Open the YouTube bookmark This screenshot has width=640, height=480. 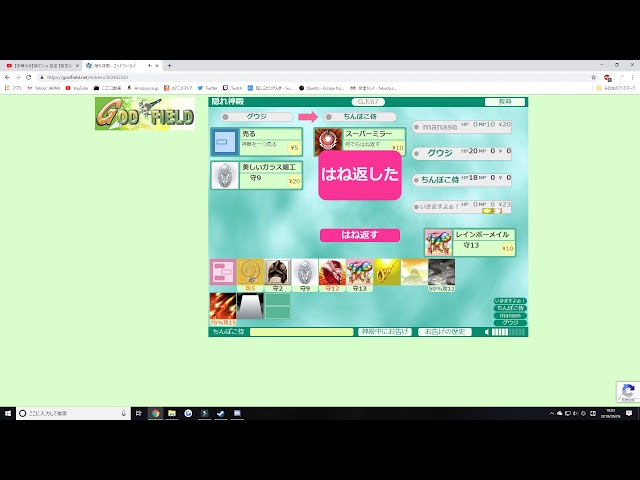(x=77, y=88)
